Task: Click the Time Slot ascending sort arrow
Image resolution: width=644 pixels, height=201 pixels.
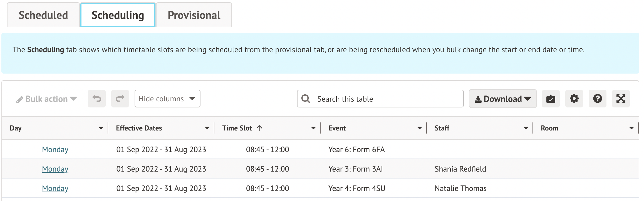Action: point(259,128)
